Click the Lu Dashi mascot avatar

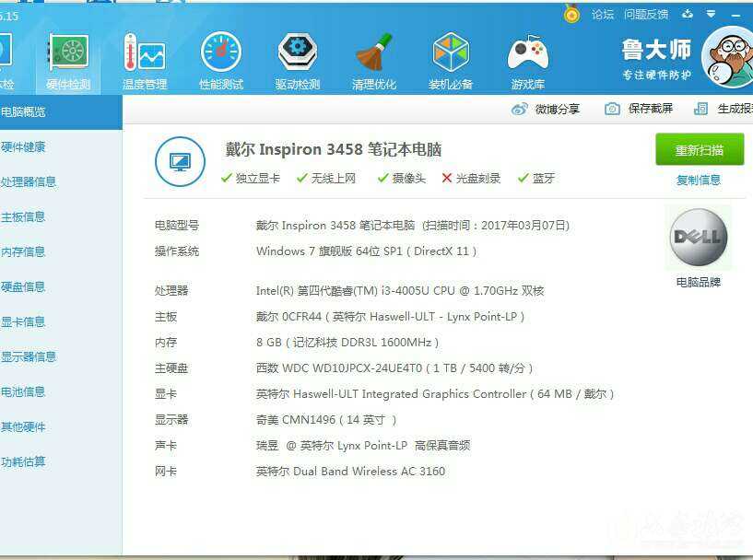pos(731,57)
